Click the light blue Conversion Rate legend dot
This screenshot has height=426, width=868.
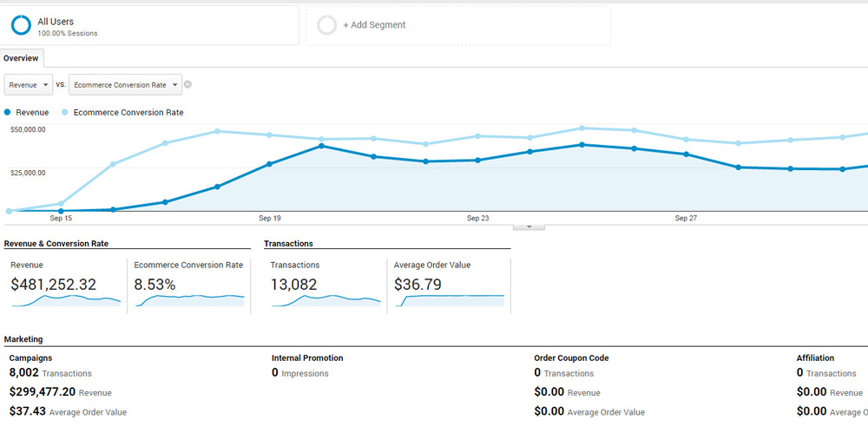(66, 112)
